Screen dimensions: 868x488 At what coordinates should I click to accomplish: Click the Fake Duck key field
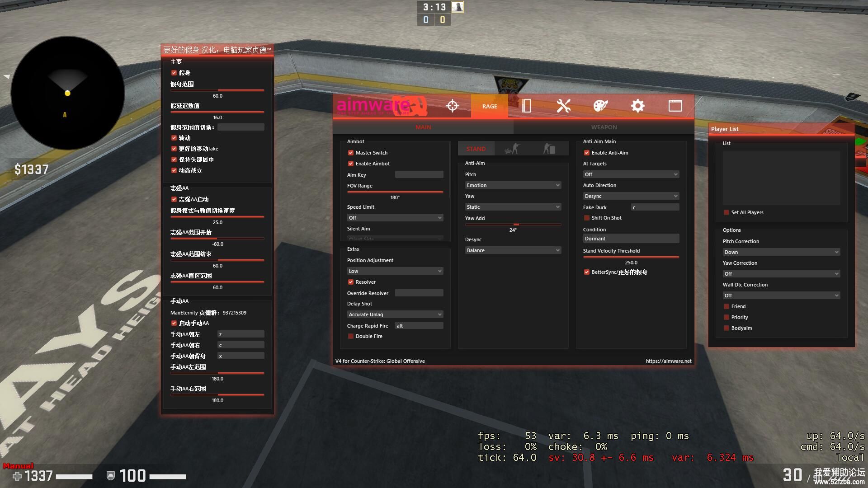(x=655, y=207)
